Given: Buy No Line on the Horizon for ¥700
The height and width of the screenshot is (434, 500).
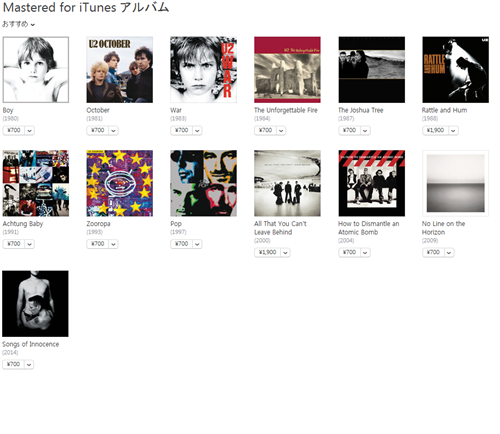Looking at the screenshot, I should click(x=433, y=252).
